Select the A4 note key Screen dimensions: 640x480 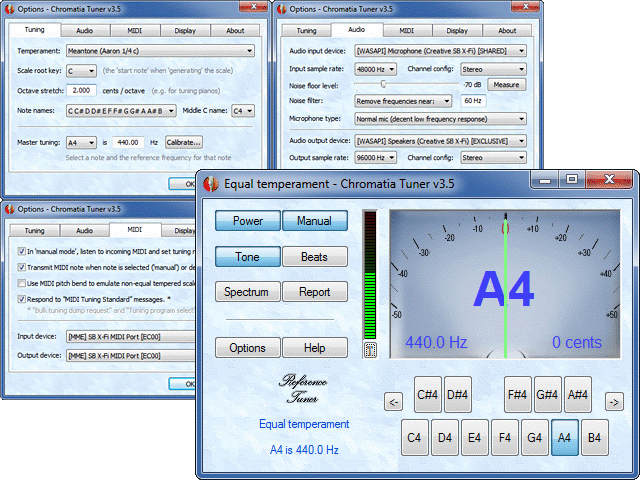564,438
